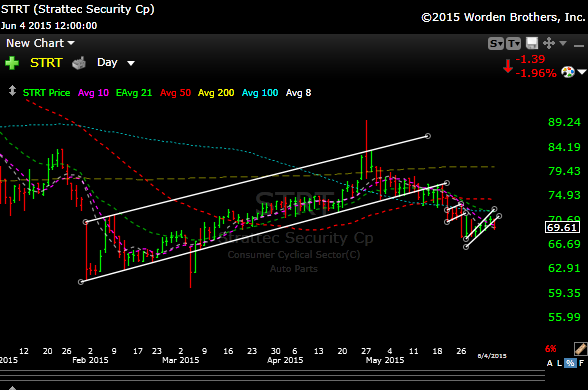This screenshot has height=390, width=588.
Task: Click the 74.93 price axis label
Action: [564, 195]
